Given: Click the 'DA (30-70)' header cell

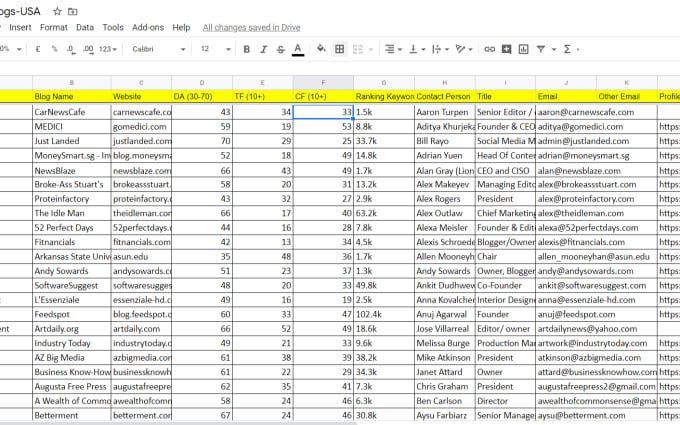Looking at the screenshot, I should (x=202, y=96).
